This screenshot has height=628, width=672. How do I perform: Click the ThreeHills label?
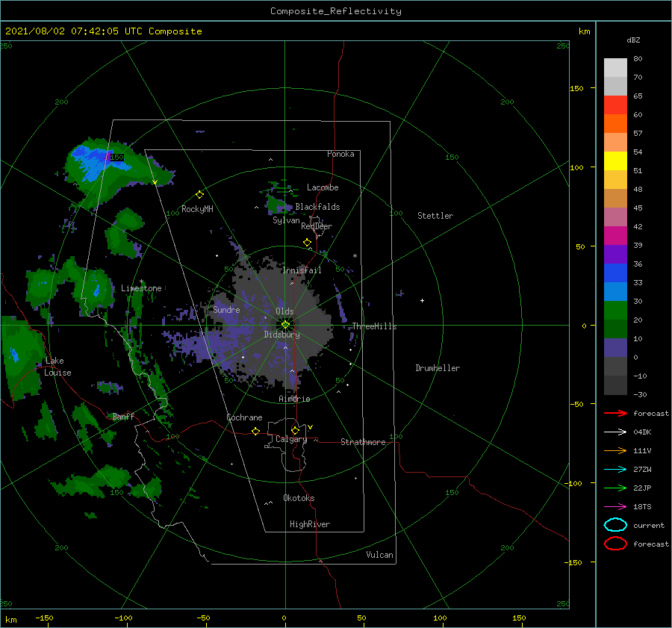click(374, 326)
